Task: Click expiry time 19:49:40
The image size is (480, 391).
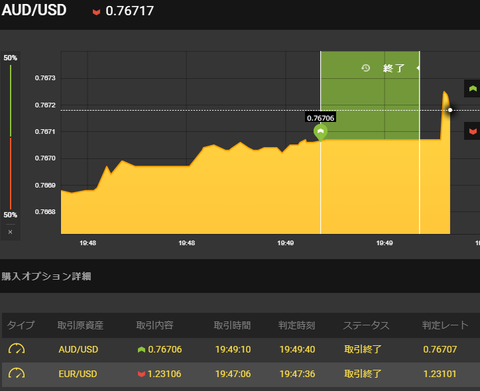Action: [297, 349]
